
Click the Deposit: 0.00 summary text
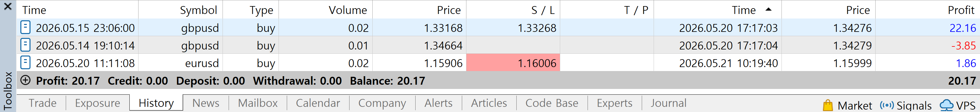pos(210,80)
